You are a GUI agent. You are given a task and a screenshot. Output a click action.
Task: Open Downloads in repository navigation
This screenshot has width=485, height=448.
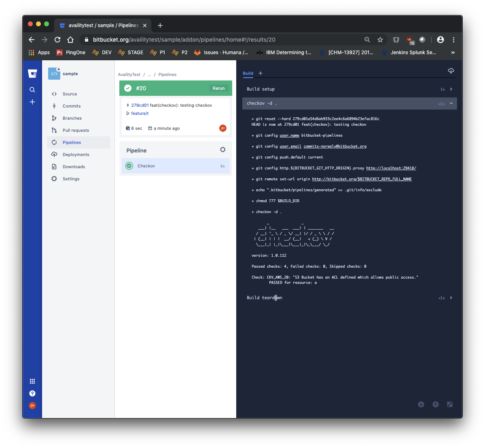click(78, 167)
